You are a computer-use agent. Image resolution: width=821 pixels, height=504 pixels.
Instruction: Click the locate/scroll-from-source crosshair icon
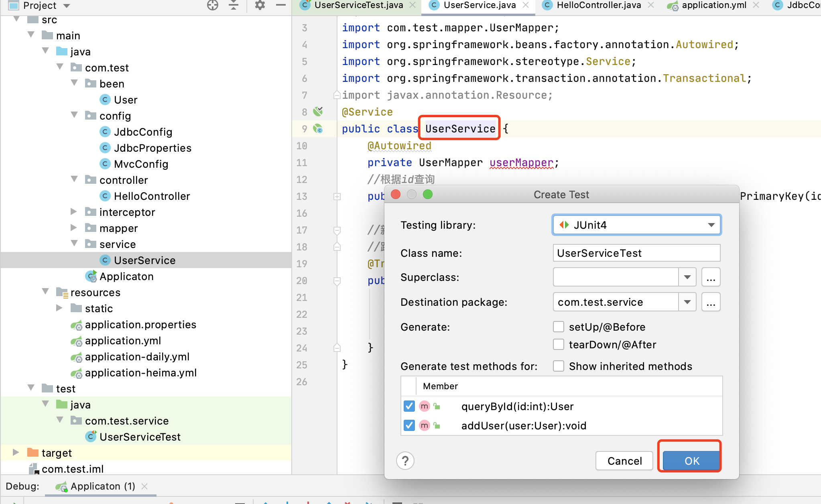pos(212,5)
